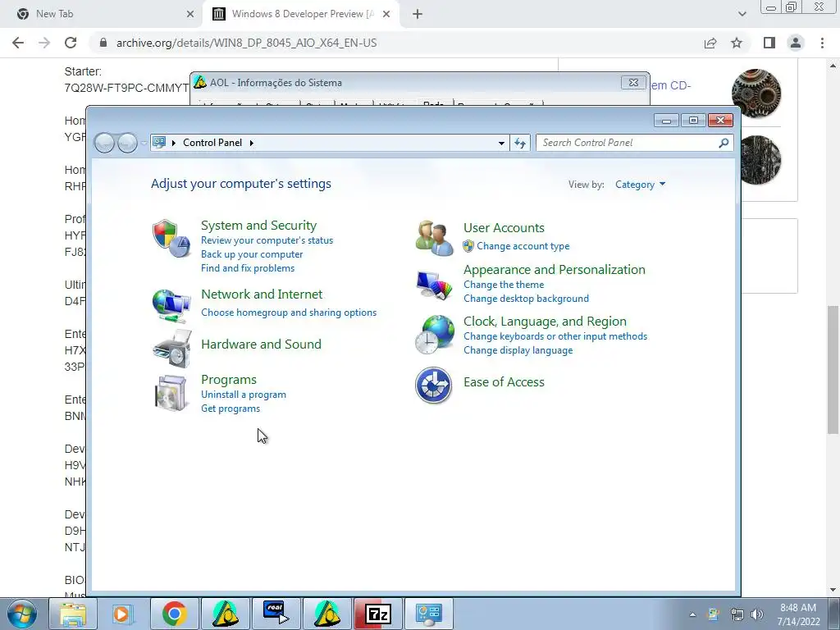Click Control Panel back navigation arrow
Screen dimensions: 840x630
[x=104, y=143]
